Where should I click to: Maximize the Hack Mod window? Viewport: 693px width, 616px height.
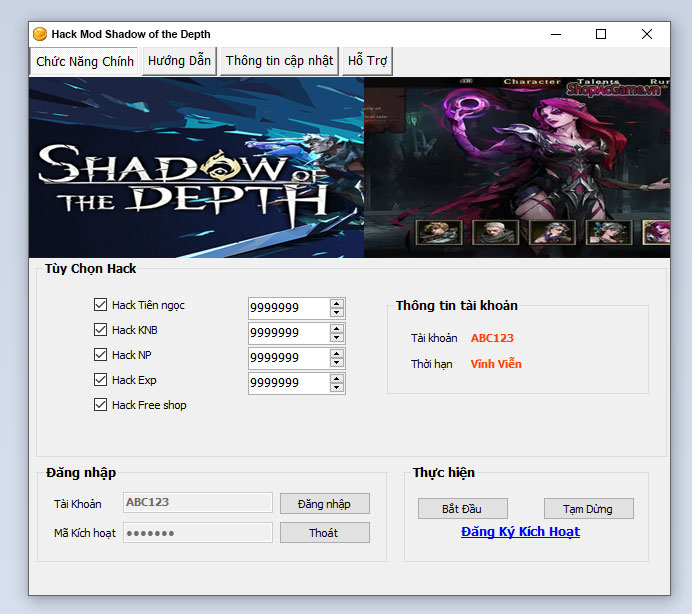(x=601, y=34)
